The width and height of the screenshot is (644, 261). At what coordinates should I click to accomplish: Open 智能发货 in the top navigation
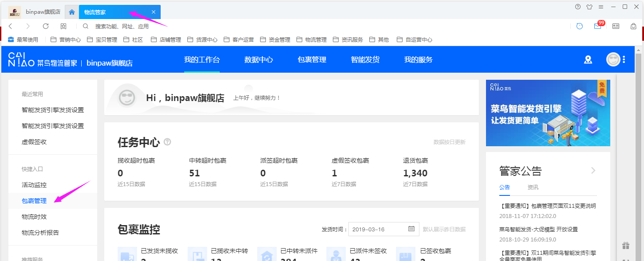[x=365, y=59]
